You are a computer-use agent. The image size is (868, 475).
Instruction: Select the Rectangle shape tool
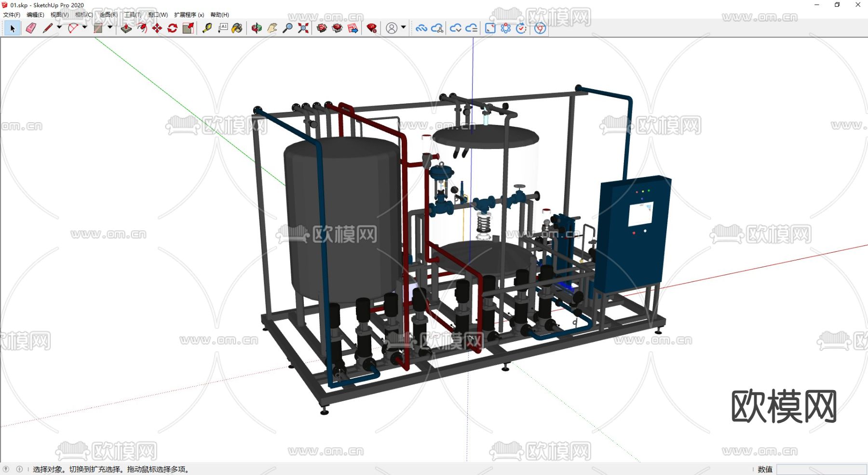[x=98, y=28]
